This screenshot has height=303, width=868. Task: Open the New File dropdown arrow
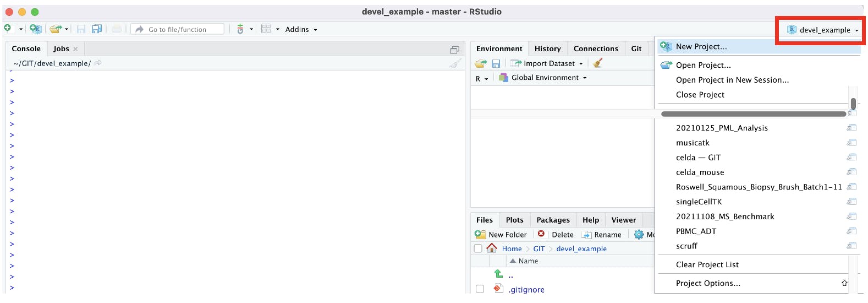[21, 29]
